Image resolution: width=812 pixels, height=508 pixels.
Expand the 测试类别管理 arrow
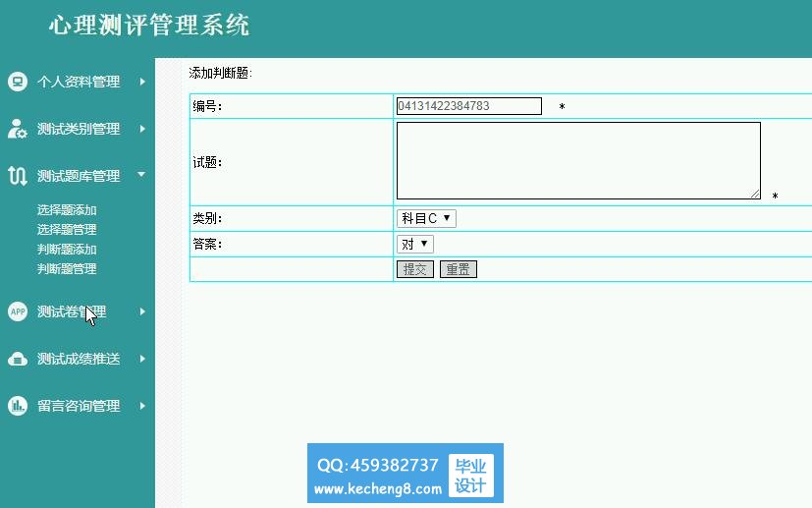(x=142, y=129)
